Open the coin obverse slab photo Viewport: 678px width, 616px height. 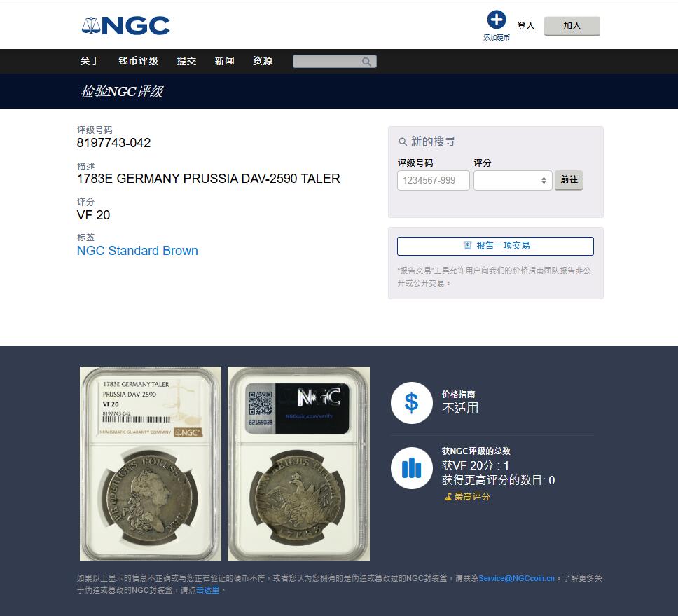(151, 463)
